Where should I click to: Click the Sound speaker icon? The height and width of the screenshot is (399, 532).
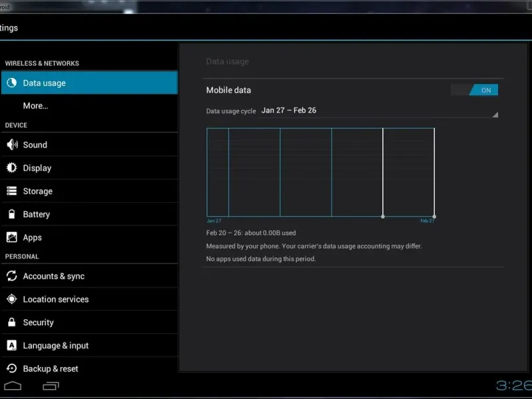[12, 144]
